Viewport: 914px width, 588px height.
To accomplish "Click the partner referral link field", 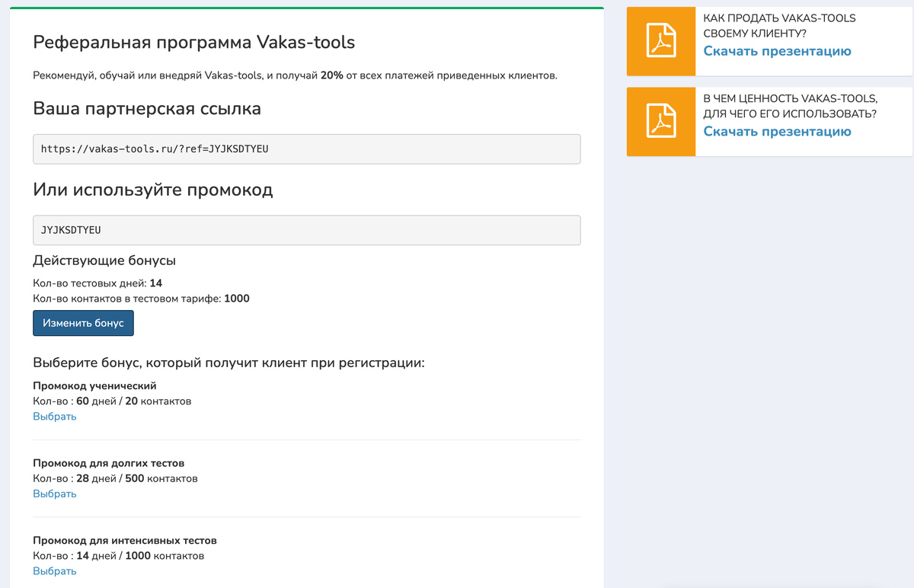I will [x=305, y=149].
